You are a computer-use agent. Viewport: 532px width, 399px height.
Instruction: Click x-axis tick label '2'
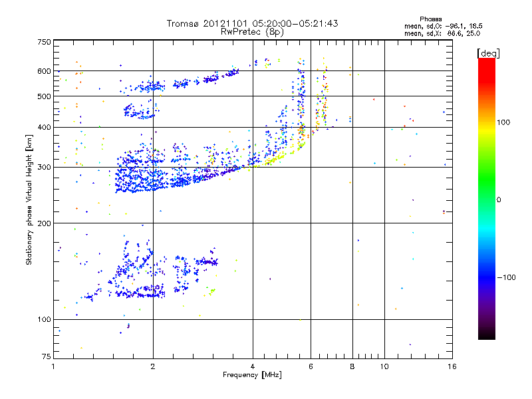coord(153,366)
